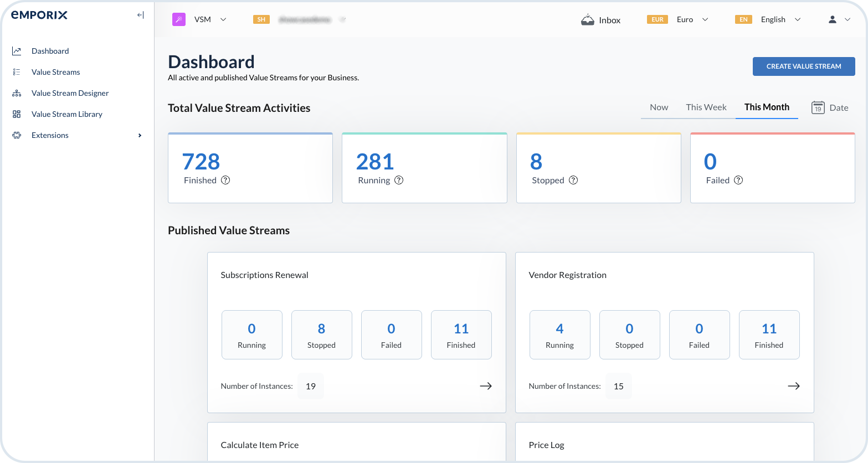
Task: Click the help icon beside Failed
Action: (x=738, y=180)
